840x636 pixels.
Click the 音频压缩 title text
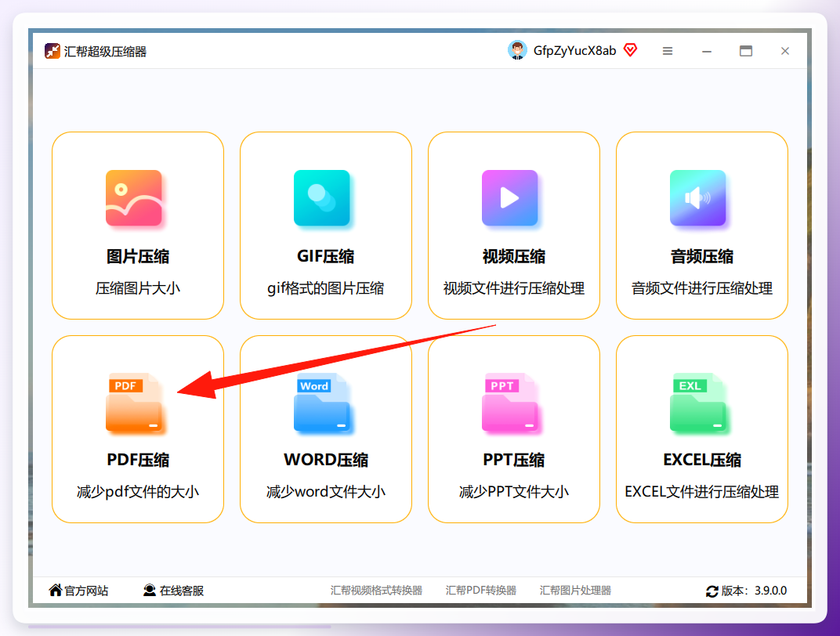coord(702,256)
